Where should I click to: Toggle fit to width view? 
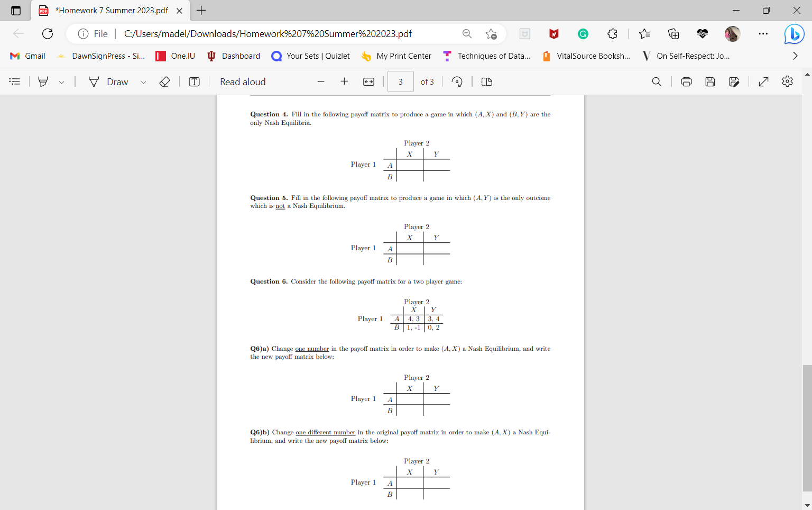pos(369,81)
